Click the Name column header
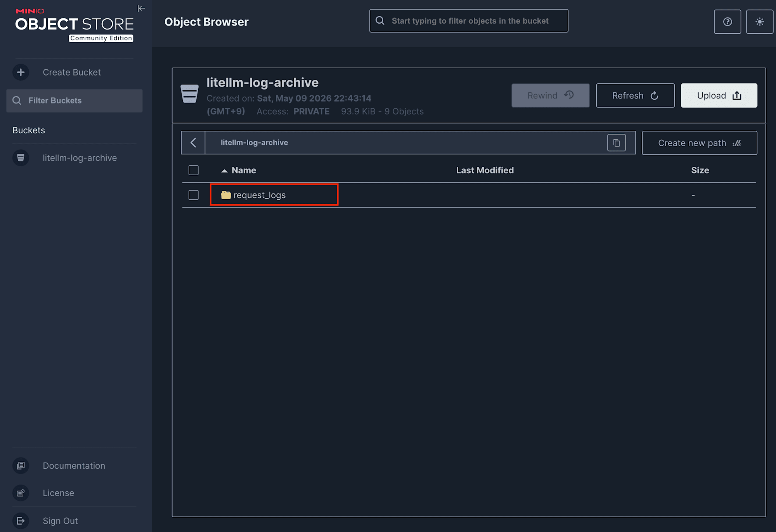Screen dimensions: 776x532 tap(244, 170)
